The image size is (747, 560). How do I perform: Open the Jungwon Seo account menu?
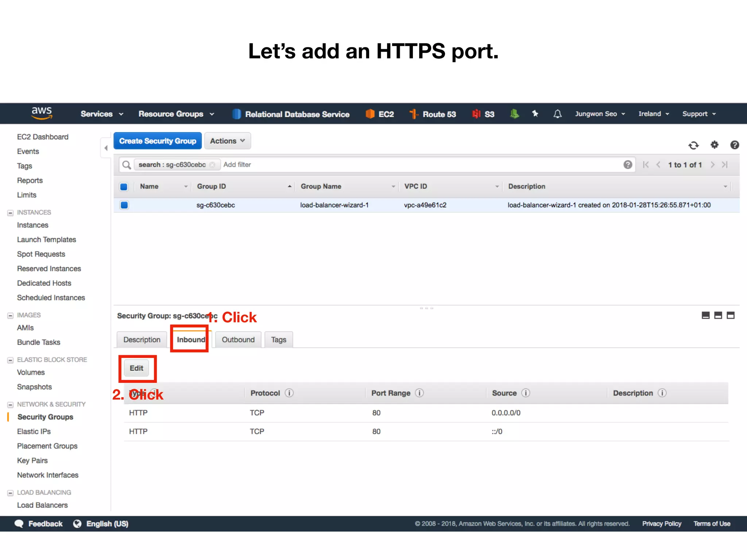600,114
